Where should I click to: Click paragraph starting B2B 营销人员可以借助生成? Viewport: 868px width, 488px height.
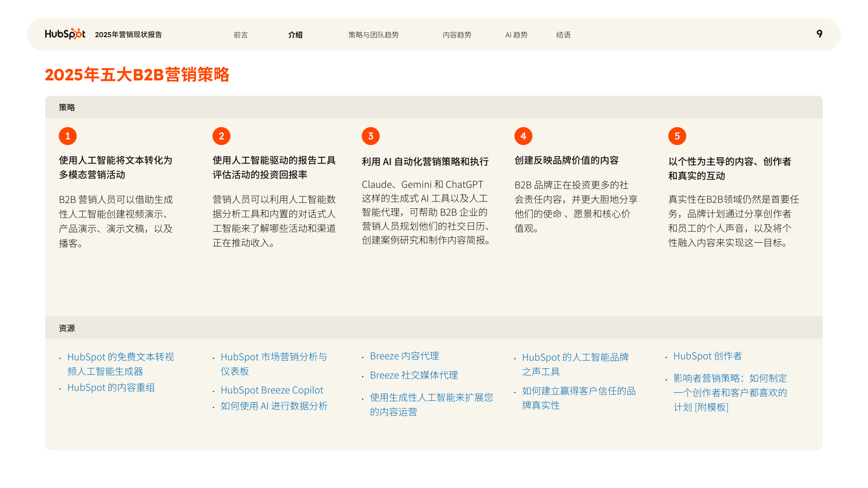(116, 221)
